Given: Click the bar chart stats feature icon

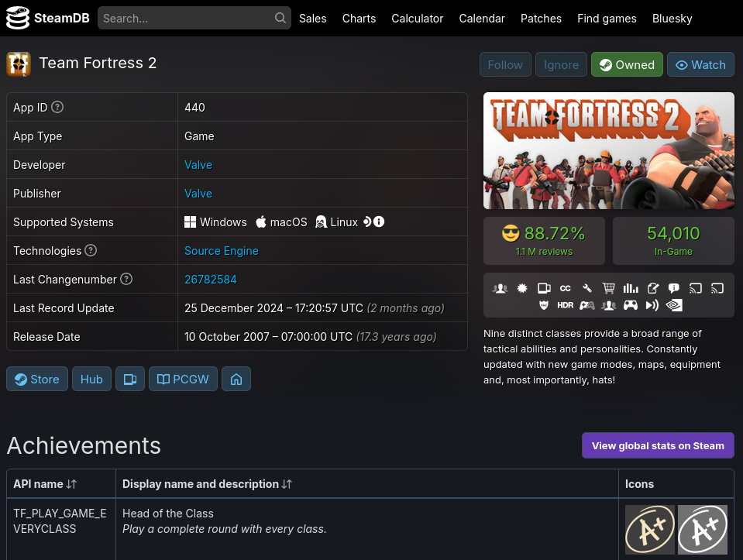Looking at the screenshot, I should (x=631, y=288).
